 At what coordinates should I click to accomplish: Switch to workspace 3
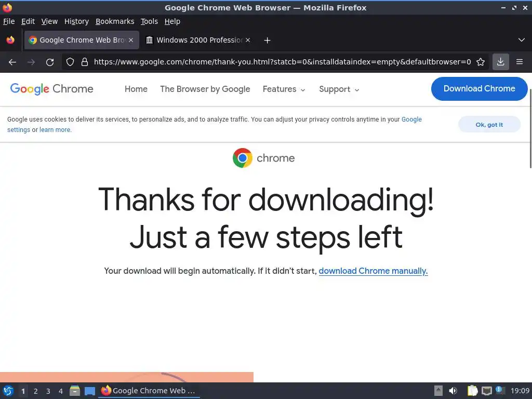48,391
